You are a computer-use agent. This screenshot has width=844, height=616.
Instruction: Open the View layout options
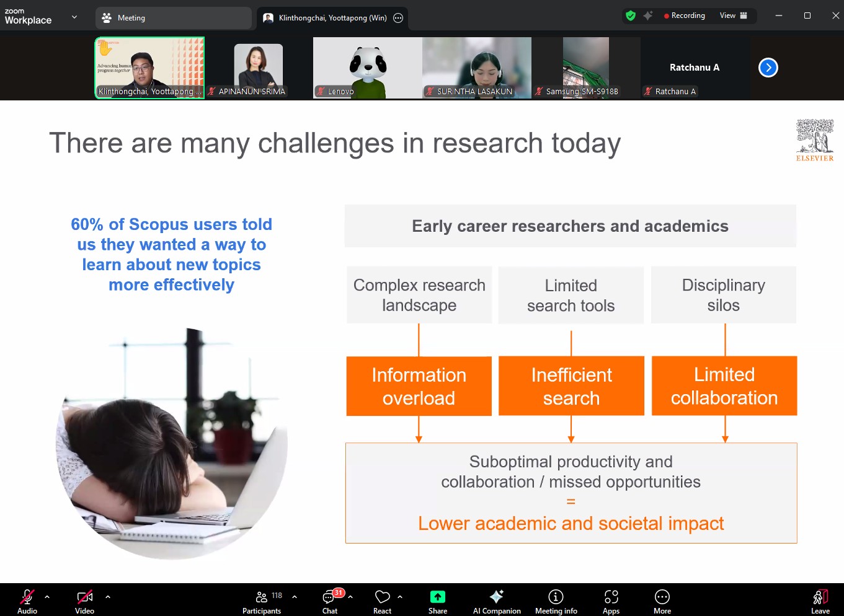click(x=733, y=15)
